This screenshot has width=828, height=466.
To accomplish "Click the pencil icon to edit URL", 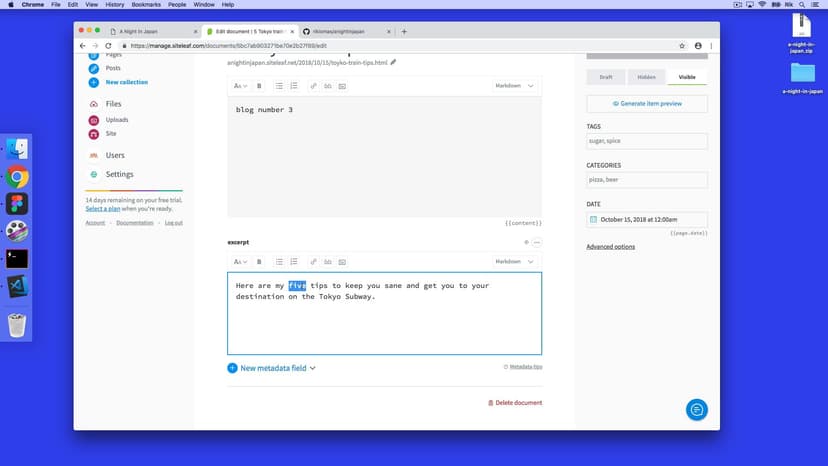I will point(393,62).
